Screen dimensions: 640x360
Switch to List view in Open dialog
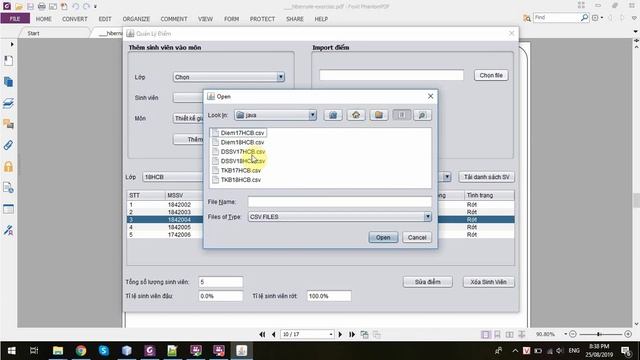pos(402,115)
